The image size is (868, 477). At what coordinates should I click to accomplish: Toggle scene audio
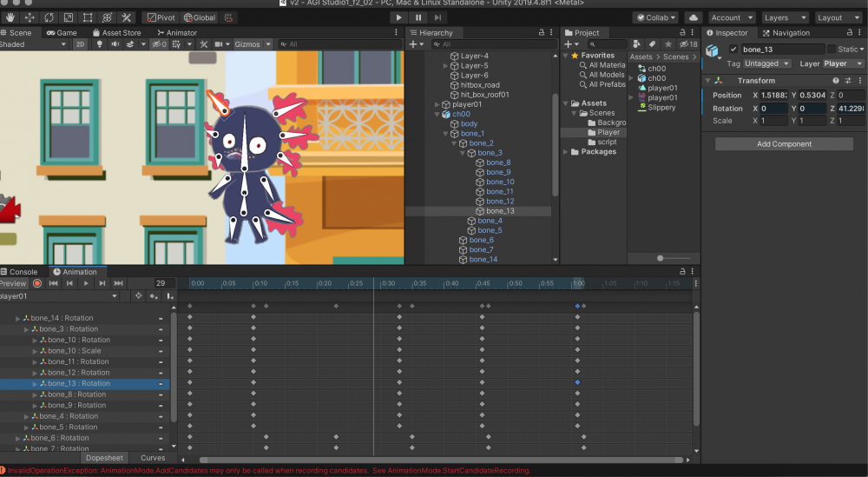click(115, 44)
